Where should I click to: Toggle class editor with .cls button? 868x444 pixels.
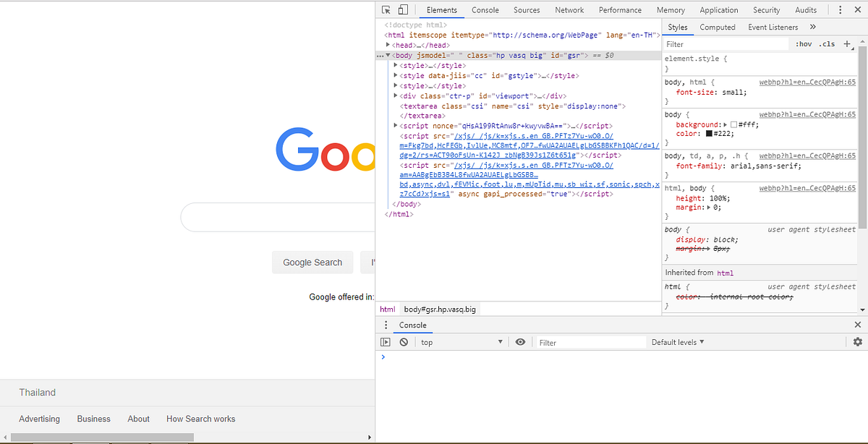point(827,43)
